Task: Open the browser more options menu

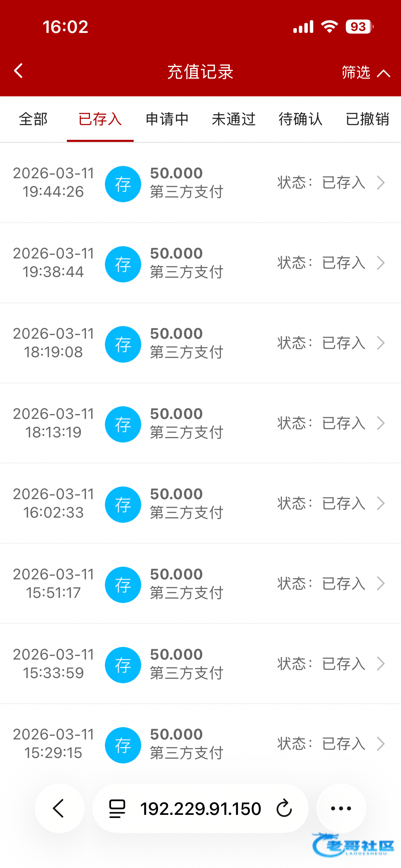Action: [x=341, y=808]
